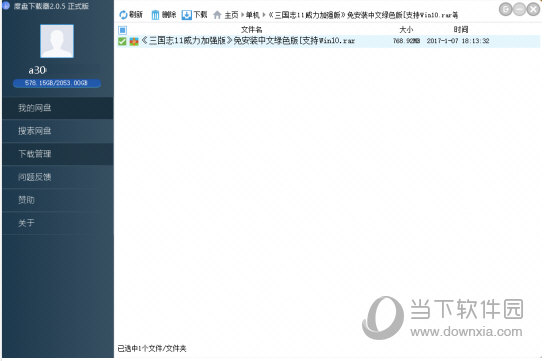Click the file size 768.92MB cell
This screenshot has height=361, width=547.
pos(406,41)
